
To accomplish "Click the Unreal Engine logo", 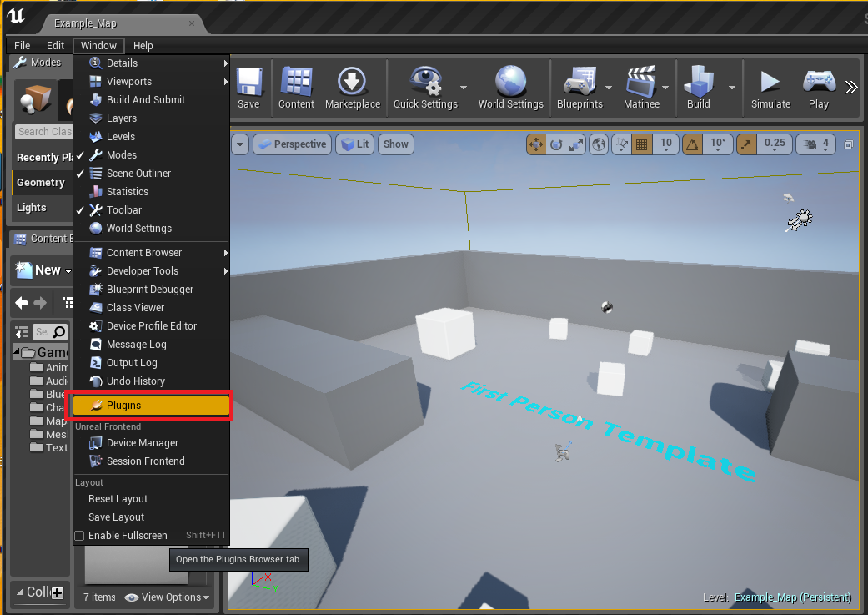I will [x=16, y=16].
